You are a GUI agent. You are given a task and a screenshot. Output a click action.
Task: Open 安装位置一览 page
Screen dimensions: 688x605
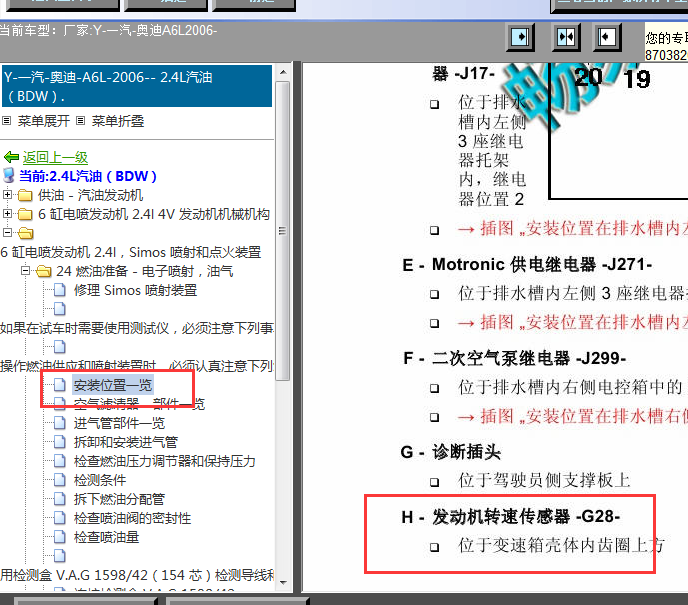tap(113, 385)
